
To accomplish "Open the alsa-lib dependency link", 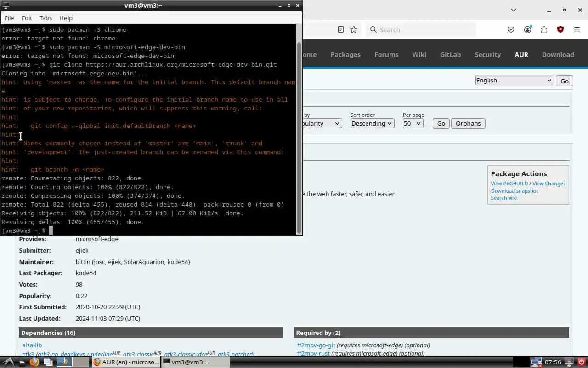I will click(x=32, y=345).
